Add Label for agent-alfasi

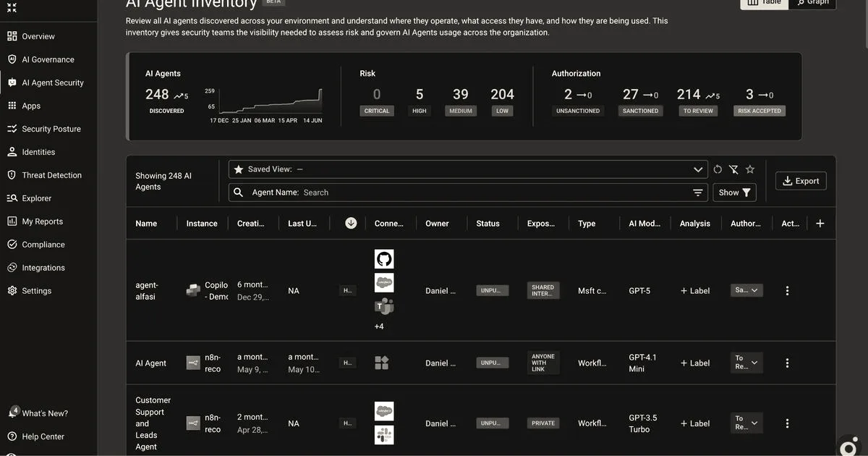[695, 290]
